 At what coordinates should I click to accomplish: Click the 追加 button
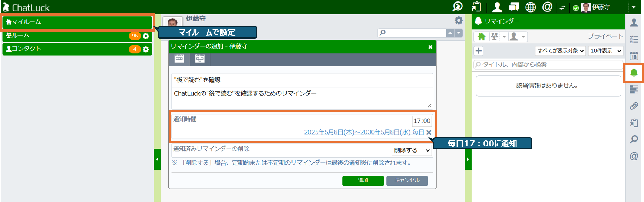(363, 181)
